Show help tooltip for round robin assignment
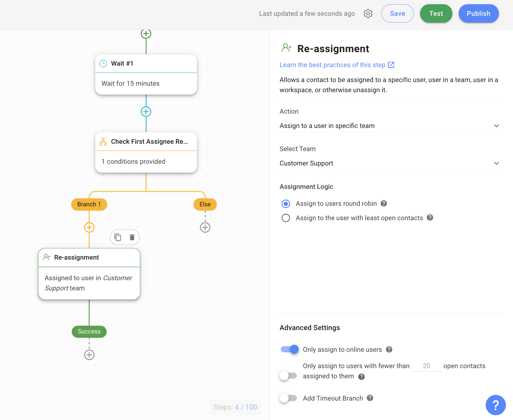513x420 pixels. (x=384, y=204)
